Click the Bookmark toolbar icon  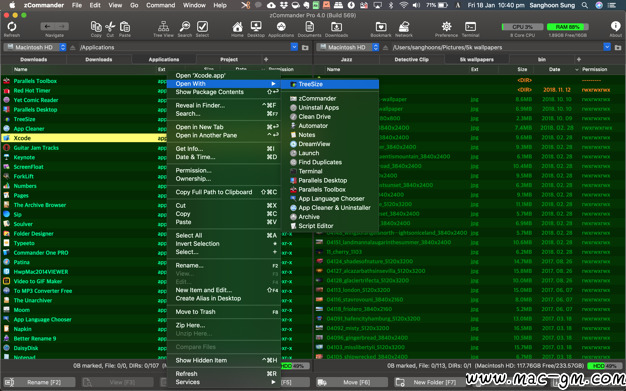pyautogui.click(x=381, y=27)
